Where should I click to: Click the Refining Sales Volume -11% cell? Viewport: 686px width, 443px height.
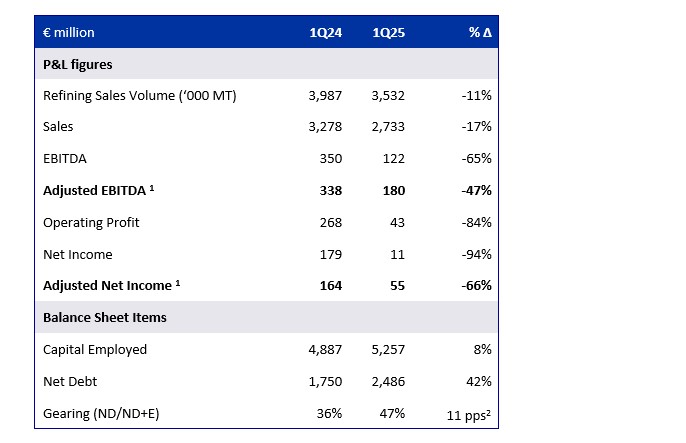[476, 96]
